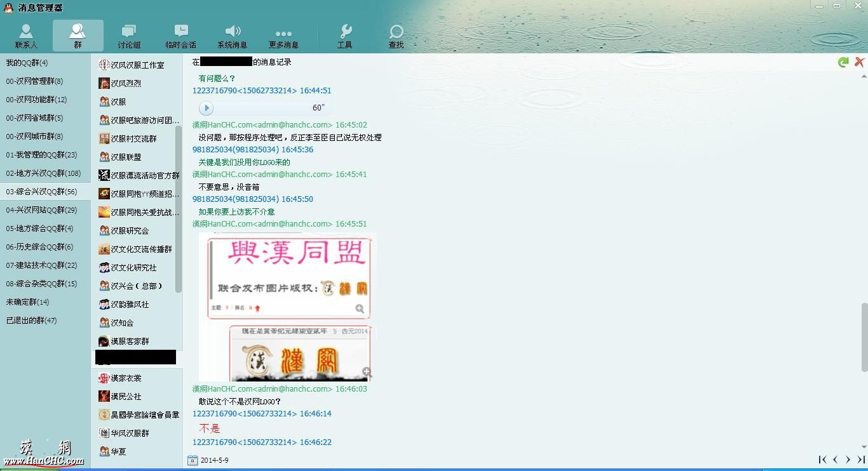The image size is (868, 471).
Task: Switch to the 讨论组 discussion groups tab
Action: click(129, 36)
